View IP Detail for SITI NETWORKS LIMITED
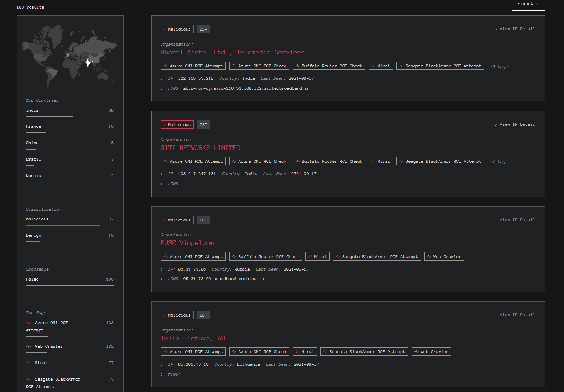This screenshot has height=392, width=564. pos(515,125)
